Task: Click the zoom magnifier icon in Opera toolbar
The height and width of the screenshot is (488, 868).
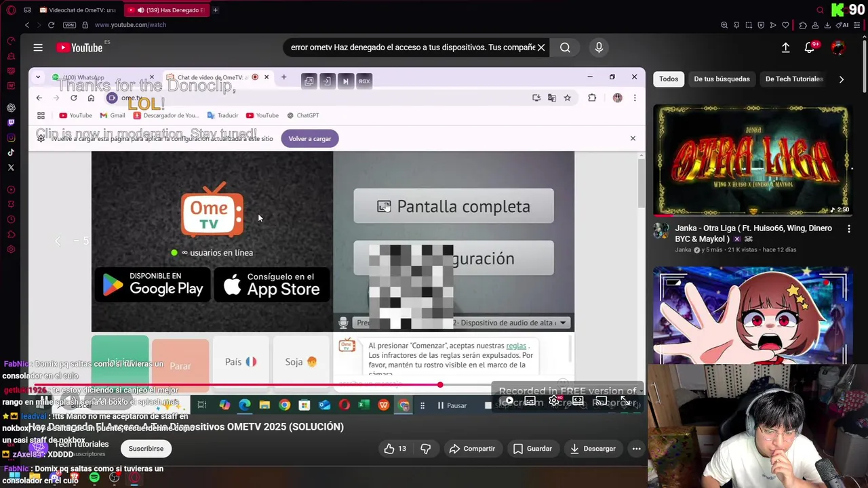Action: coord(724,25)
